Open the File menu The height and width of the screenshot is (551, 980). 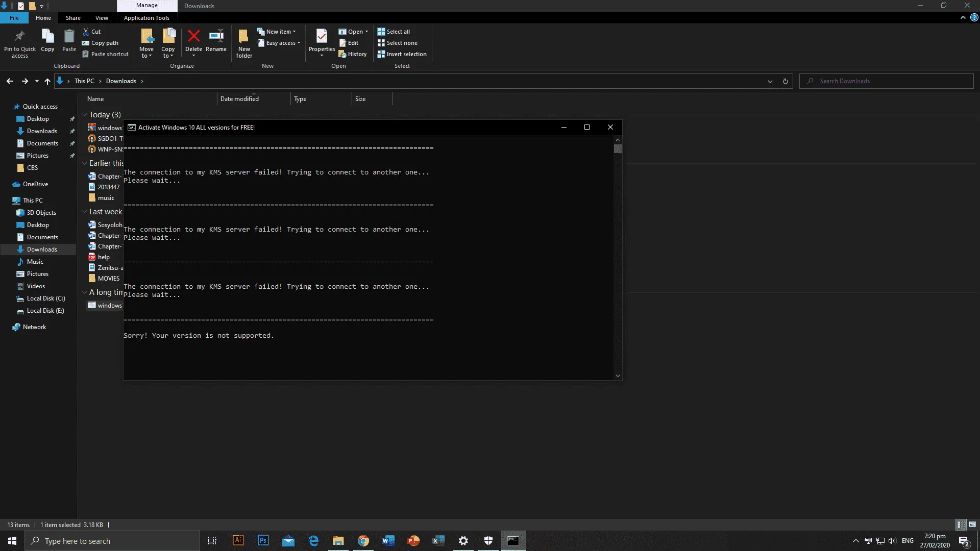(14, 18)
